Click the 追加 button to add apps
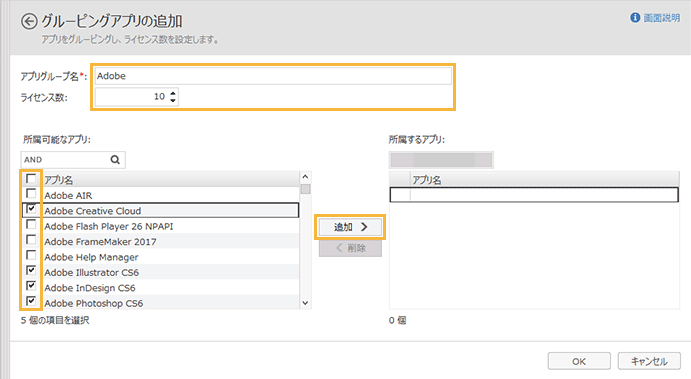 (x=350, y=227)
